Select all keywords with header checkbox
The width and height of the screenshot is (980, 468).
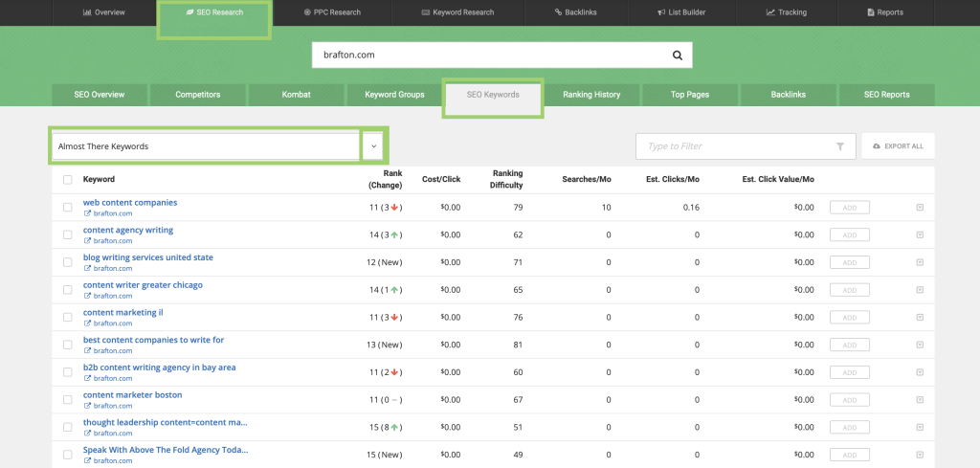[x=68, y=180]
